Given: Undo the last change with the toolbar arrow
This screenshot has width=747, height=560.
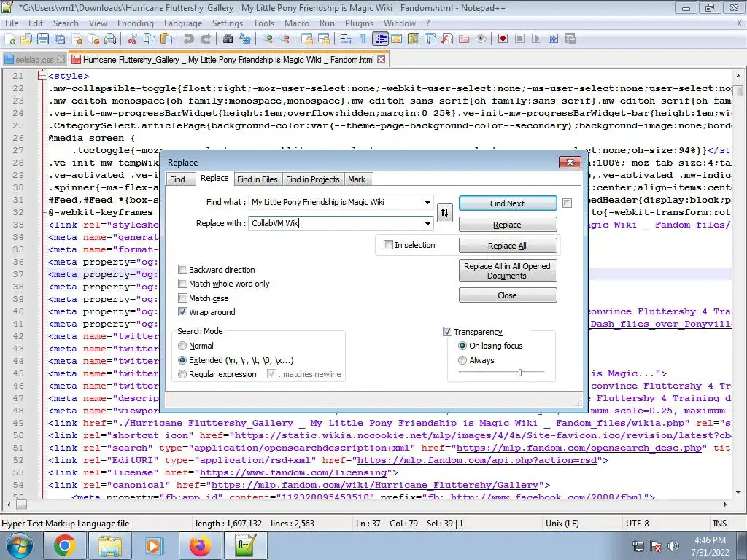Looking at the screenshot, I should coord(189,39).
